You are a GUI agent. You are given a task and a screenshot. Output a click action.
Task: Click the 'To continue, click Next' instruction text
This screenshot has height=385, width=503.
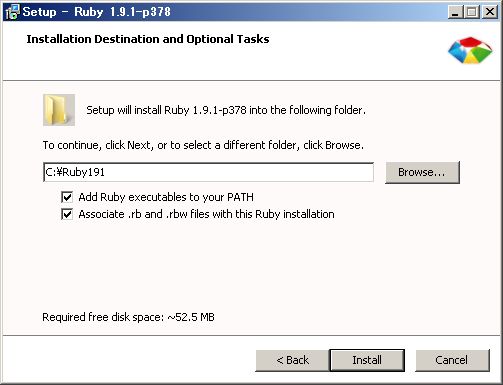(x=203, y=145)
